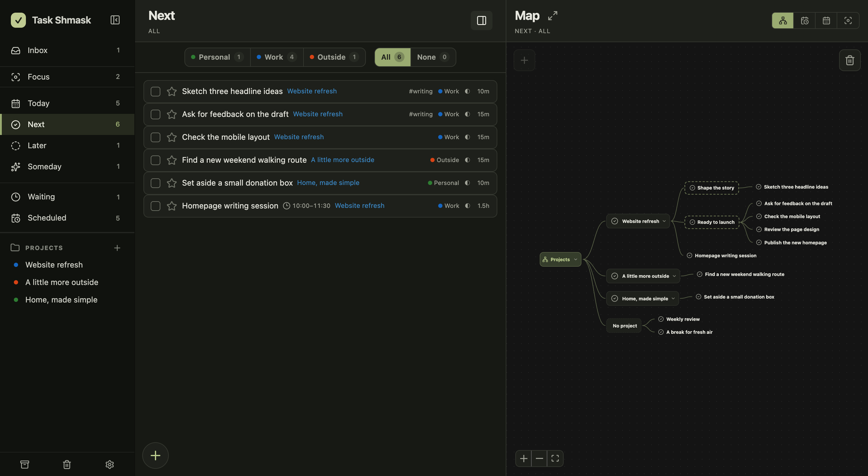The height and width of the screenshot is (476, 868).
Task: Open Home, made simple link in task row
Action: (328, 183)
